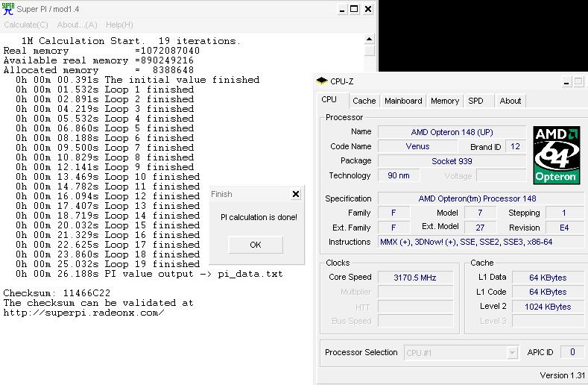The image size is (588, 385).
Task: Click the Real memory =1072087040 line
Action: click(101, 51)
